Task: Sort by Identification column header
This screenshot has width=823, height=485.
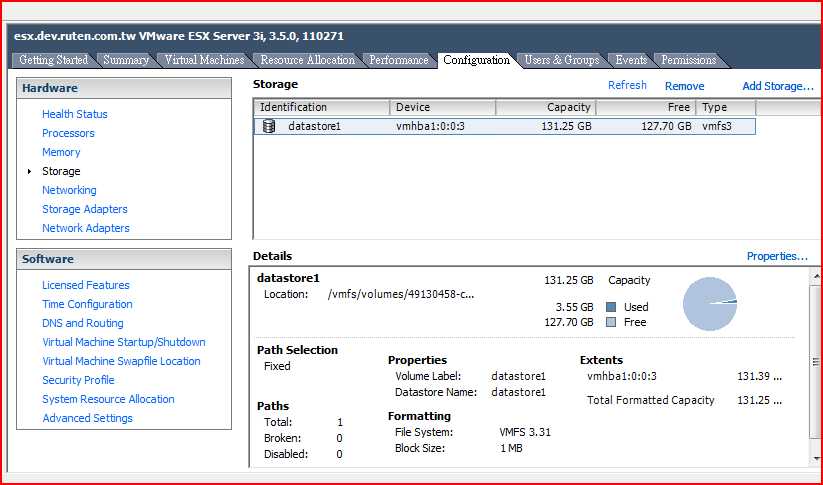Action: pyautogui.click(x=322, y=107)
